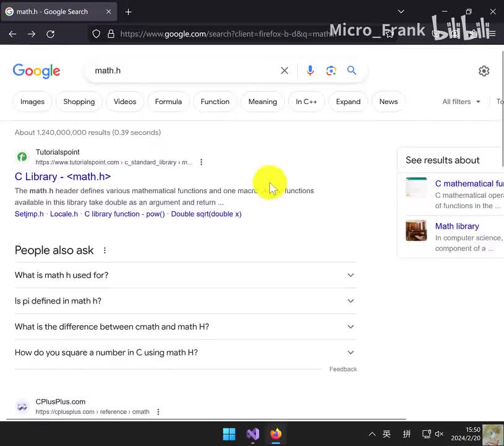The image size is (504, 446).
Task: Open People also ask options menu
Action: click(105, 250)
